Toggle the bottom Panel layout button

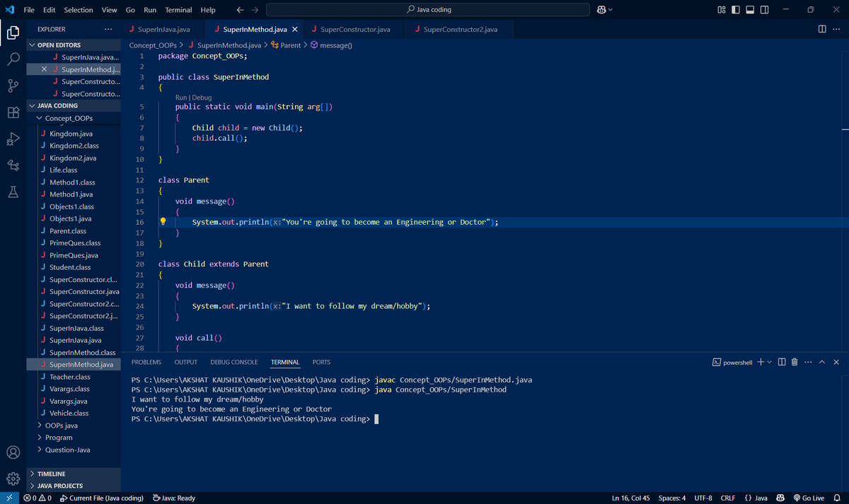751,10
